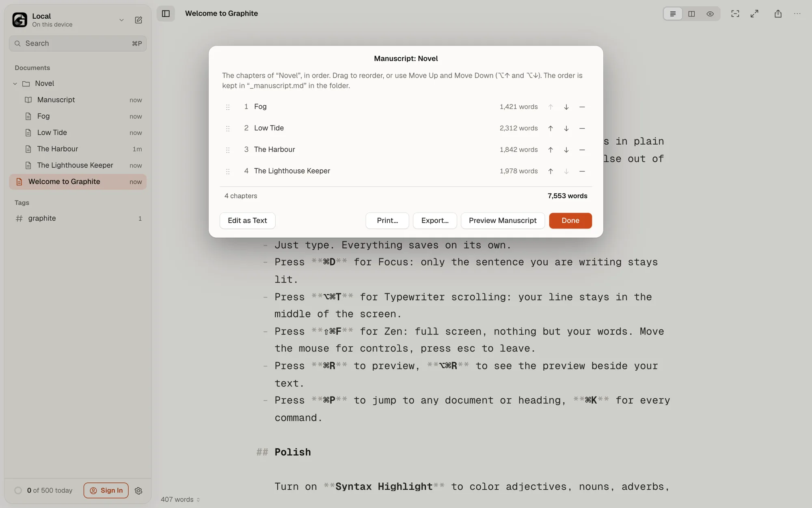The image size is (812, 508).
Task: Click the Done button
Action: click(x=570, y=221)
